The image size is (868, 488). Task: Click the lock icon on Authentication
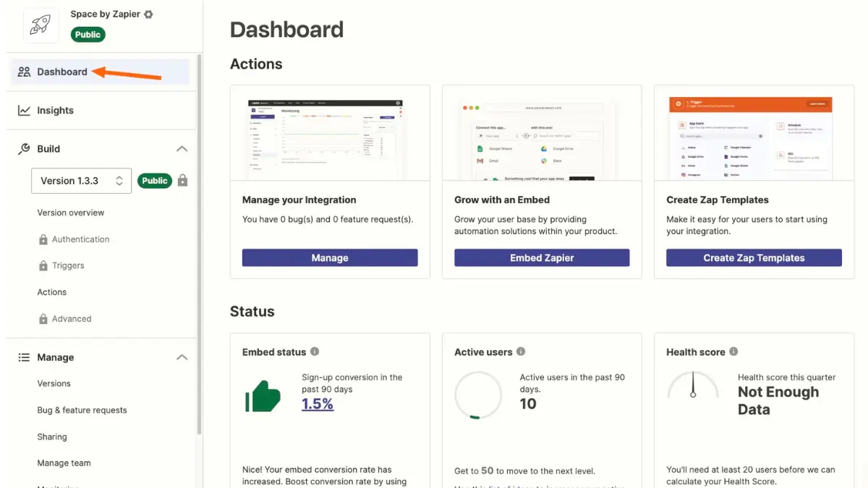point(45,239)
